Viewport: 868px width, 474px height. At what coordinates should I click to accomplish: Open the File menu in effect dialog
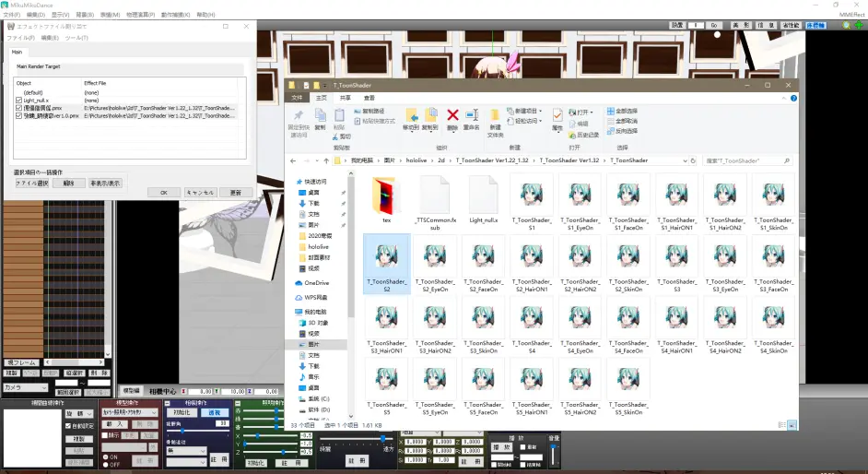coord(20,38)
